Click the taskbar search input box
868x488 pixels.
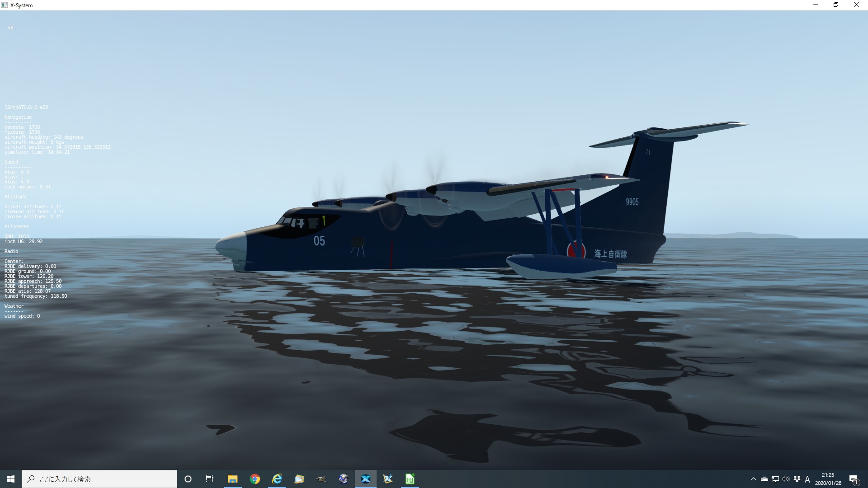99,479
